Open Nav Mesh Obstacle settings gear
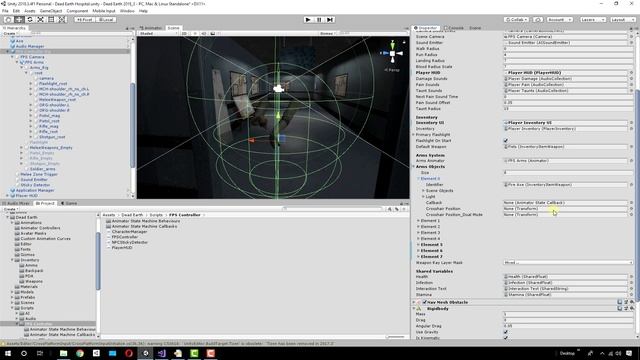The image size is (640, 360). pyautogui.click(x=632, y=302)
